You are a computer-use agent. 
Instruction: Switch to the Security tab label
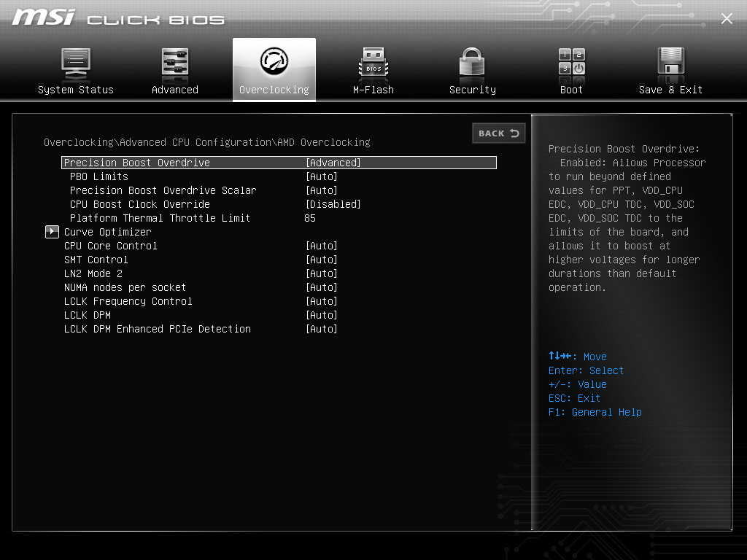473,90
